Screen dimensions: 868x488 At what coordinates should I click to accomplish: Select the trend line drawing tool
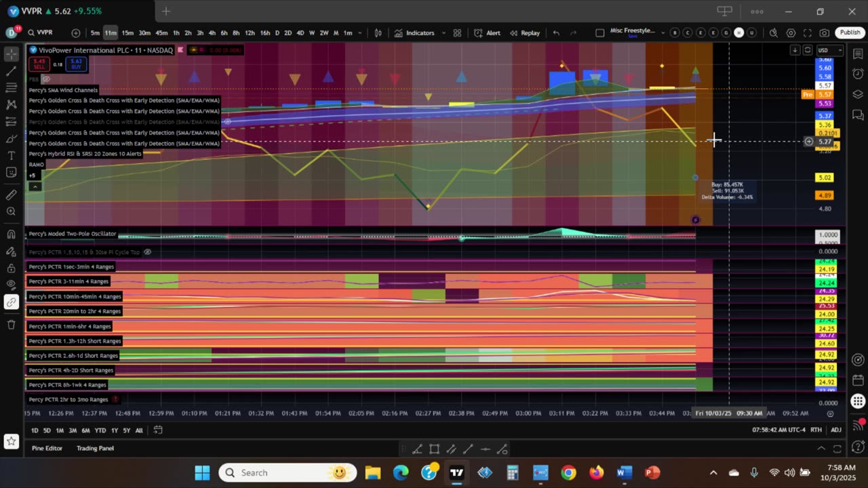click(11, 70)
